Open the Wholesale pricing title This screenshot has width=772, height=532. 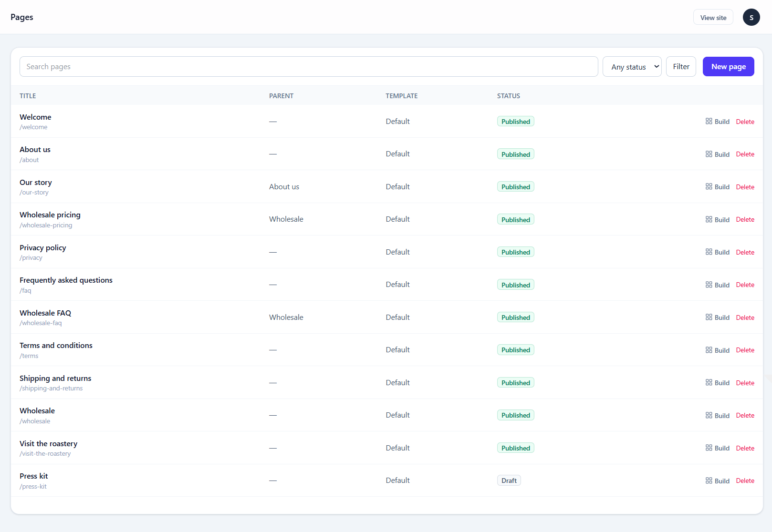coord(50,215)
